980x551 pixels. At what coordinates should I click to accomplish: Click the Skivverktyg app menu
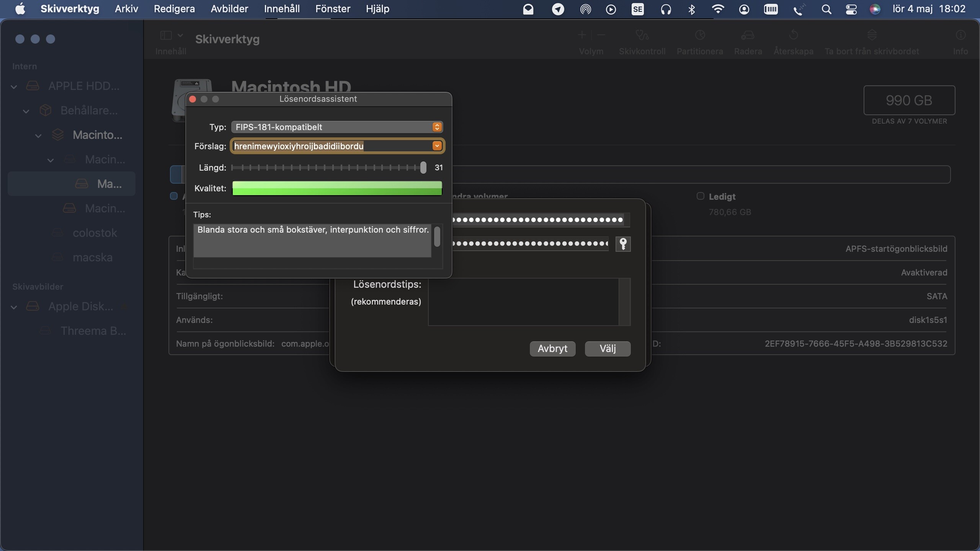tap(70, 9)
